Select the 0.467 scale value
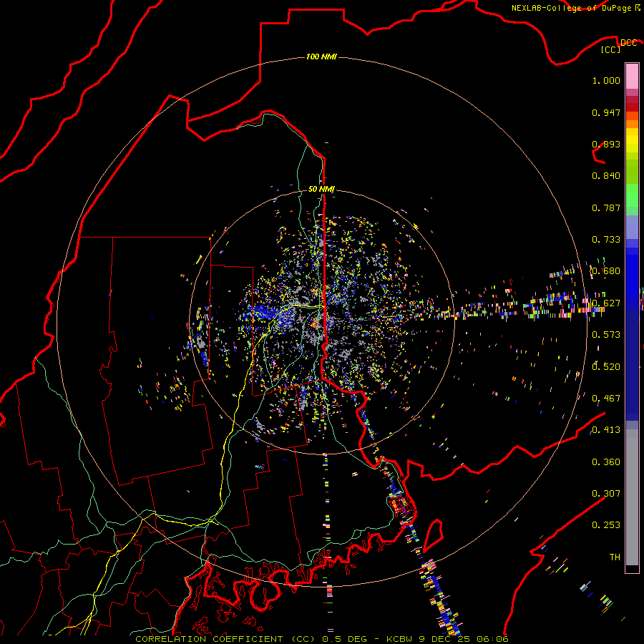 pos(606,399)
